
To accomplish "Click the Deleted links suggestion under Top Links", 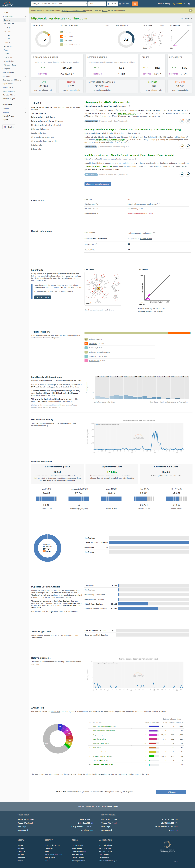I will point(36,149).
